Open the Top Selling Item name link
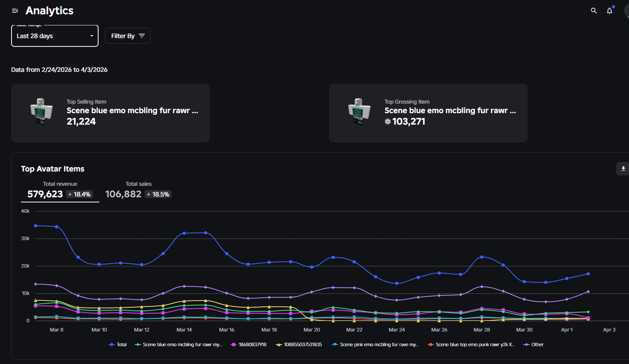629x364 pixels. tap(132, 111)
